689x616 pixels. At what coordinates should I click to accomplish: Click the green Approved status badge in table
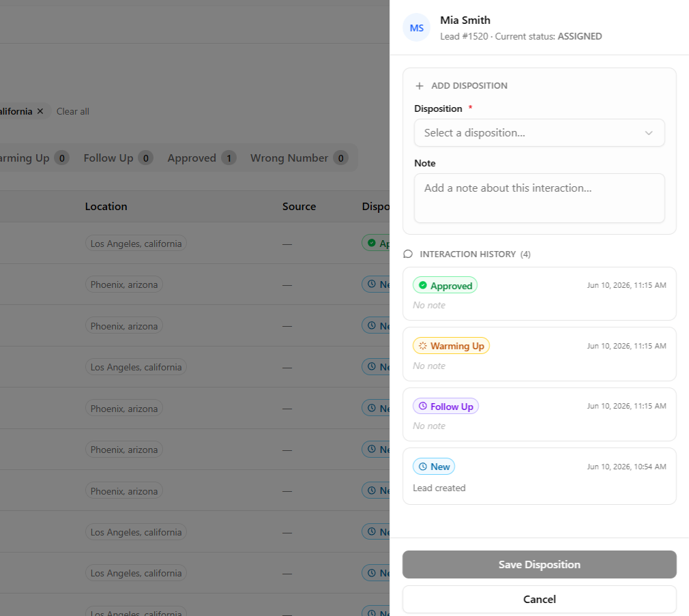[376, 243]
